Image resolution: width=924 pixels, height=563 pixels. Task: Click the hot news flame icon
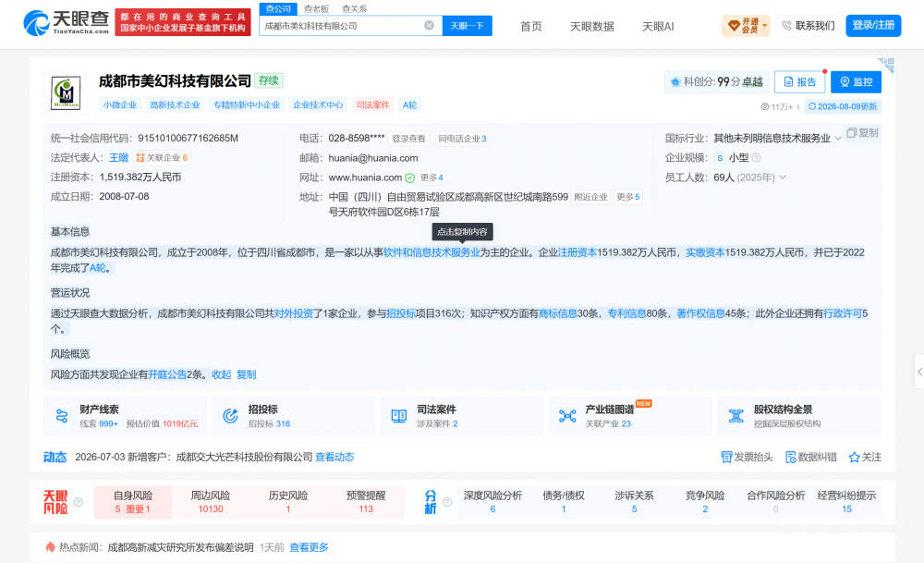pyautogui.click(x=51, y=547)
